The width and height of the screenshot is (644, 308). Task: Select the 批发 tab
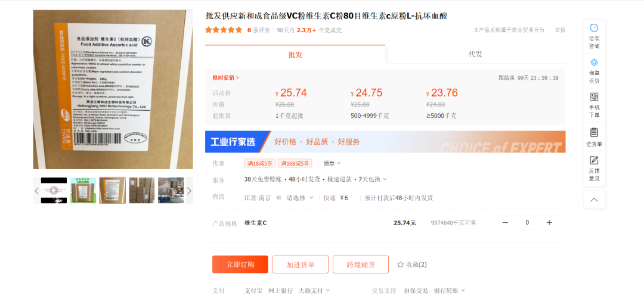295,55
